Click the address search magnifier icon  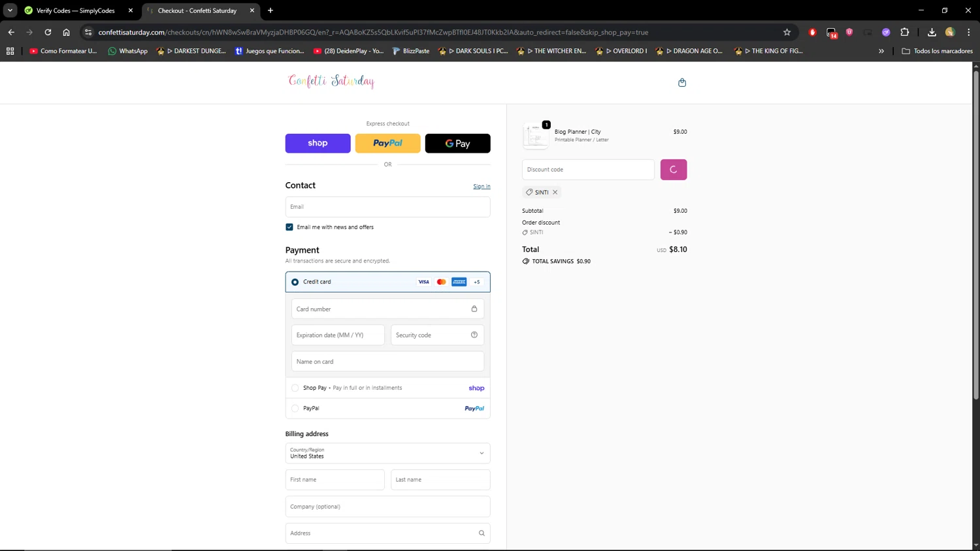pyautogui.click(x=482, y=533)
